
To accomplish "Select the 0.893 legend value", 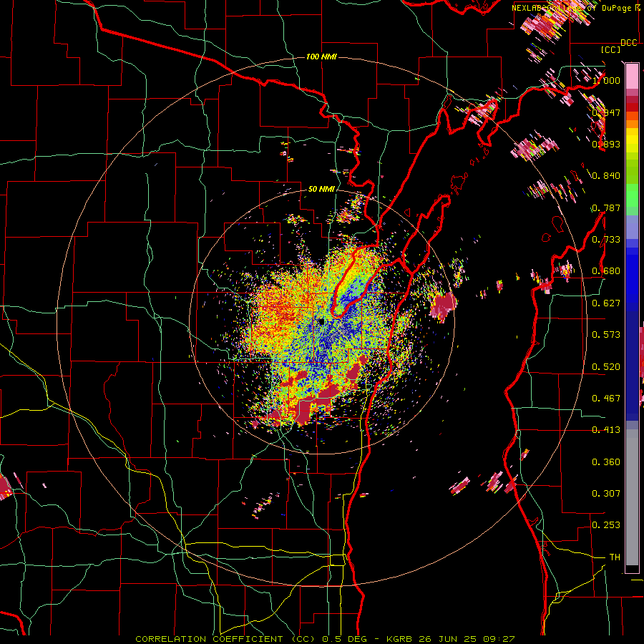I will pos(606,144).
